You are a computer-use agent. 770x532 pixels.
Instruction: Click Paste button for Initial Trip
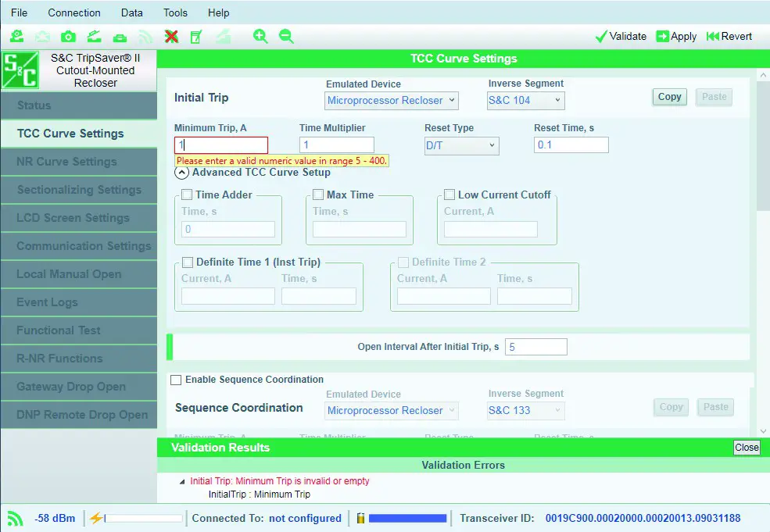click(714, 97)
